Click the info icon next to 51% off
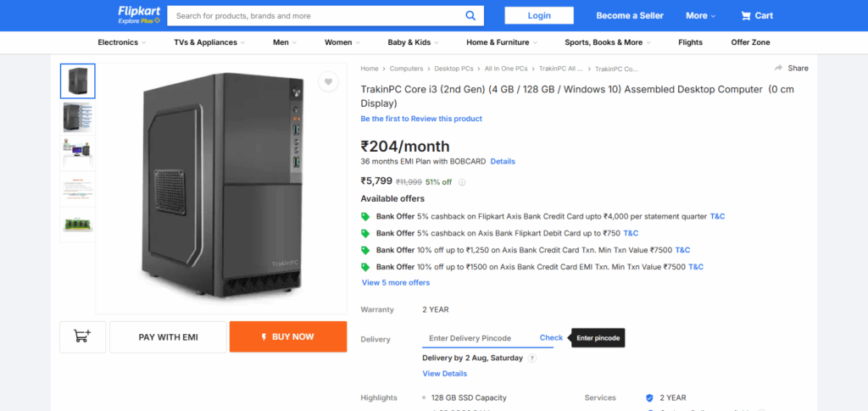Image resolution: width=868 pixels, height=411 pixels. (462, 182)
